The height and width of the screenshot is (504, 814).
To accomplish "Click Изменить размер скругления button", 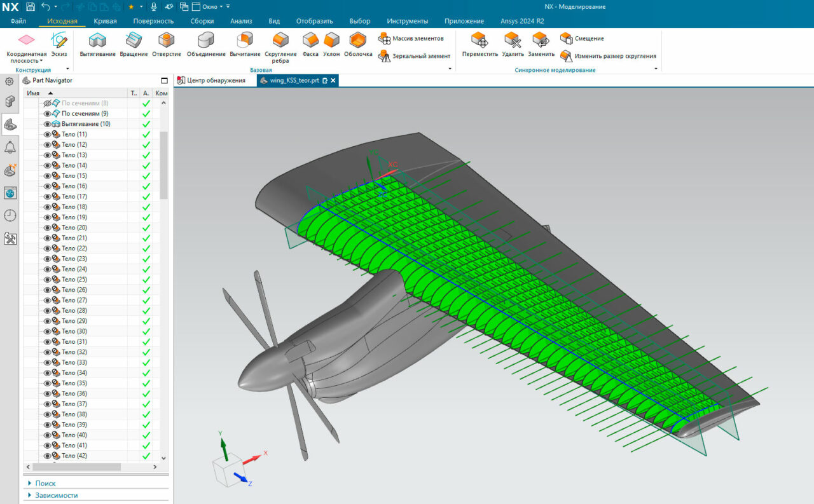I will pyautogui.click(x=614, y=56).
